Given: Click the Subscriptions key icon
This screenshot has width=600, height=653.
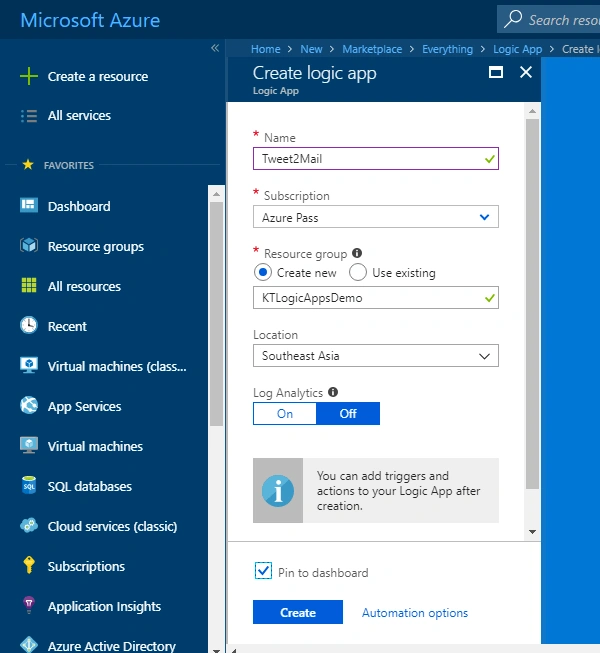Looking at the screenshot, I should (x=29, y=565).
